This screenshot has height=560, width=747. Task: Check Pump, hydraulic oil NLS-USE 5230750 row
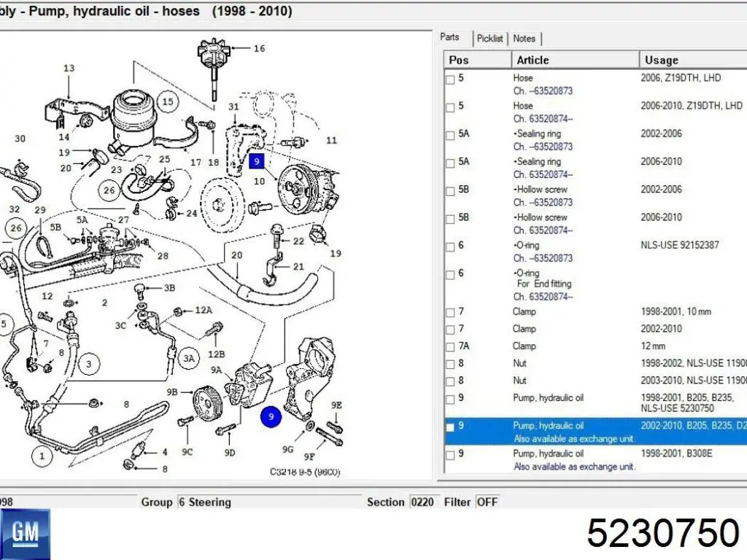(450, 399)
